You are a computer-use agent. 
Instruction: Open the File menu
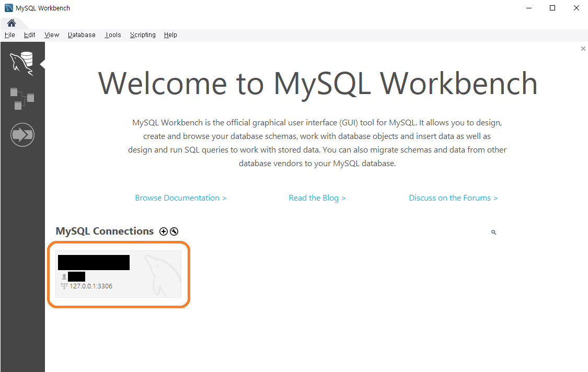[x=10, y=35]
